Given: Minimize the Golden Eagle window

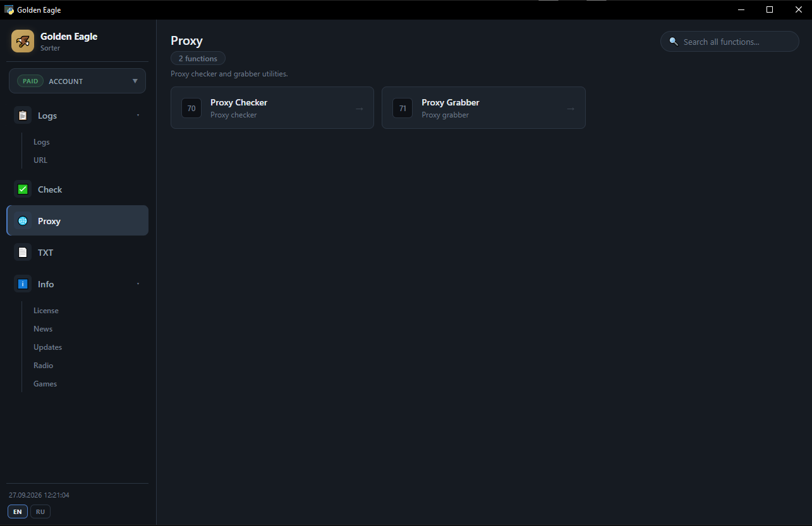Looking at the screenshot, I should [741, 9].
